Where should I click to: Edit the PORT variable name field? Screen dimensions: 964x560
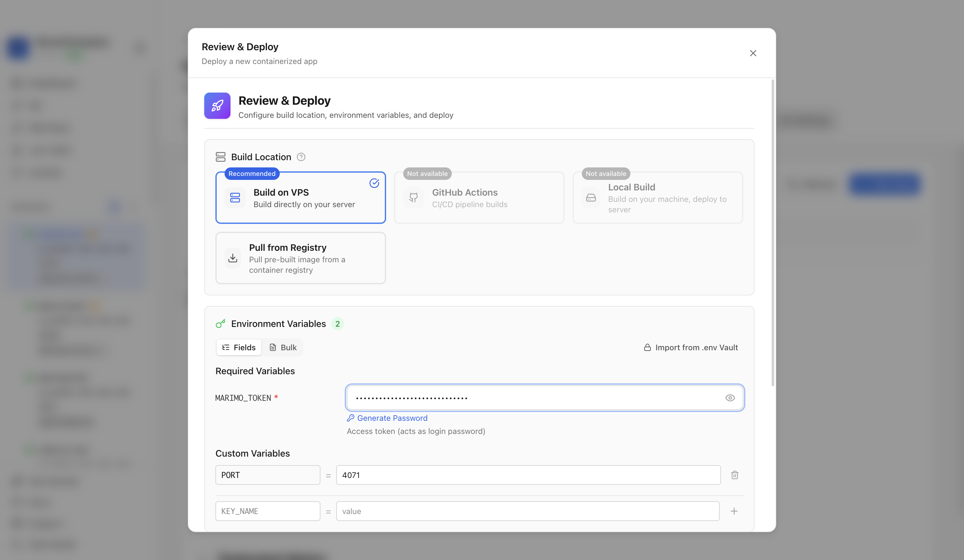click(x=268, y=475)
